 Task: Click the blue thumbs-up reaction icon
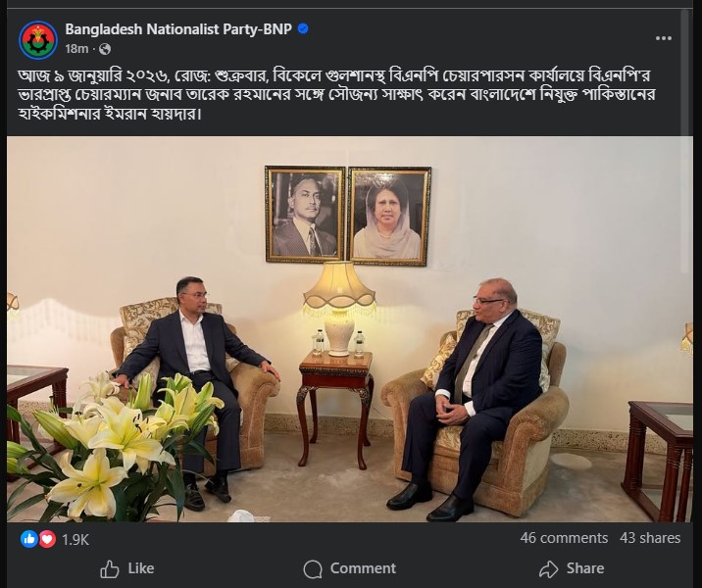(x=28, y=539)
